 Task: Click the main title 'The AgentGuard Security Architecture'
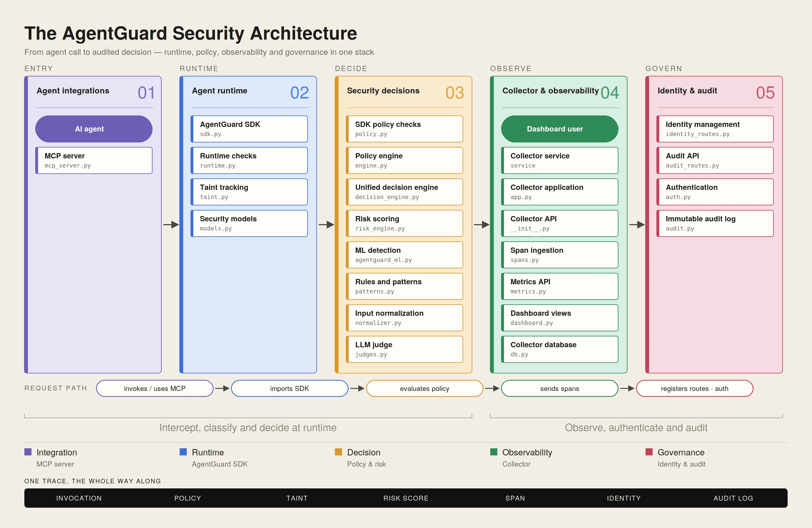(191, 33)
